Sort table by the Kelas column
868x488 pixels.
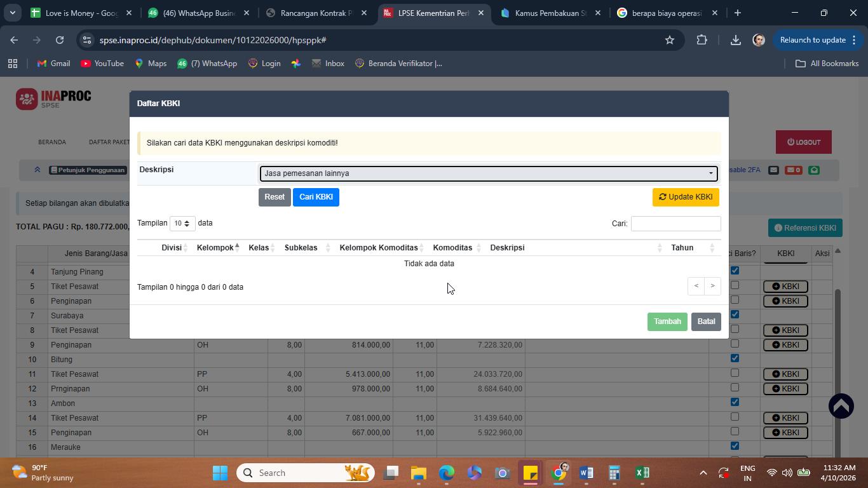click(261, 248)
